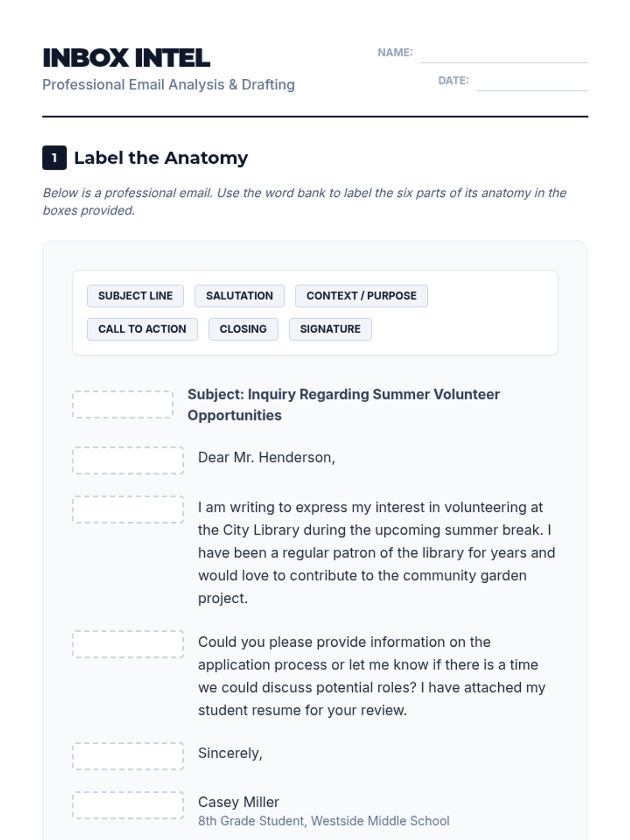
Task: Click the label box next to Dear Mr. Henderson
Action: pos(128,460)
